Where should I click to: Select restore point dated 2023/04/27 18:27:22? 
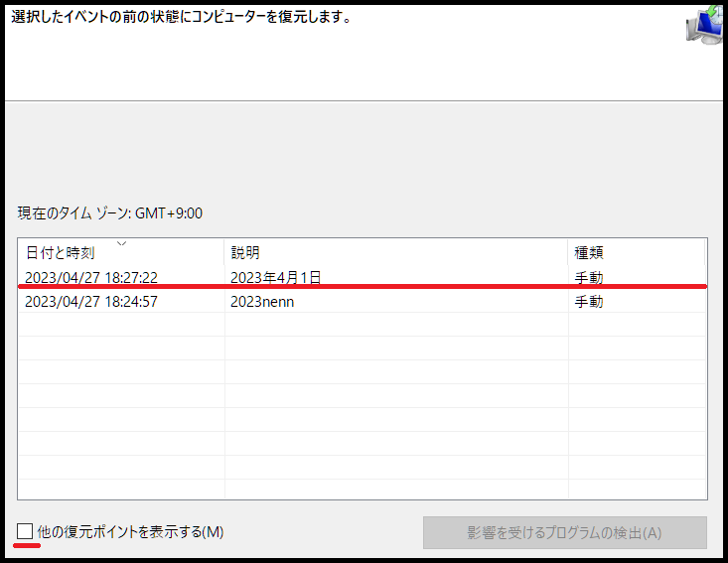click(x=363, y=277)
